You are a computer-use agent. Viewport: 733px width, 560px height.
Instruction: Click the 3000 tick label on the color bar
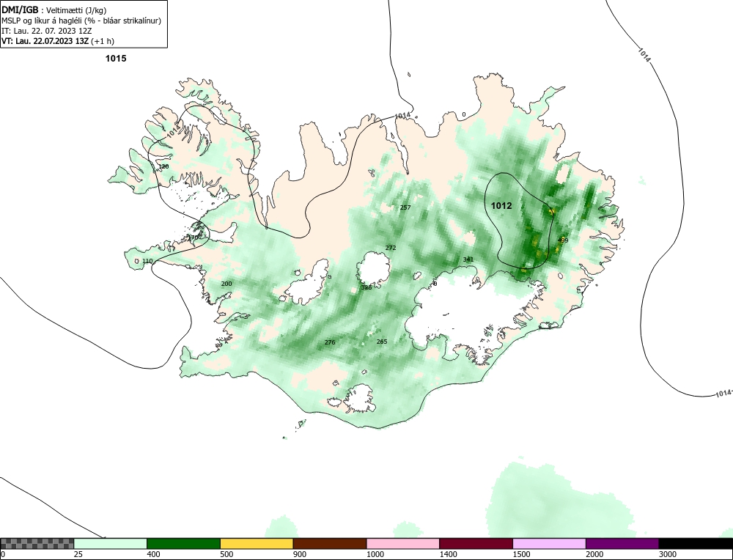pyautogui.click(x=668, y=554)
